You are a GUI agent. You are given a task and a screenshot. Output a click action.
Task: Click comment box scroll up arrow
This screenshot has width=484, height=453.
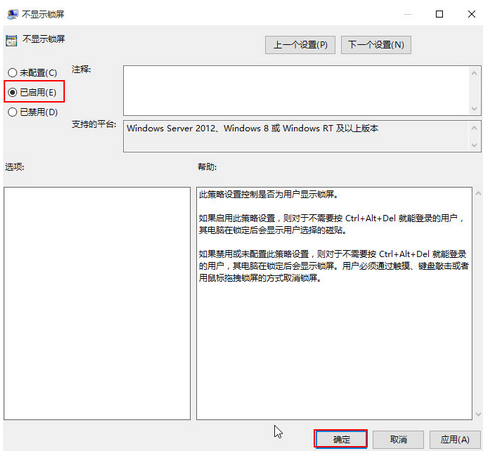tap(474, 73)
